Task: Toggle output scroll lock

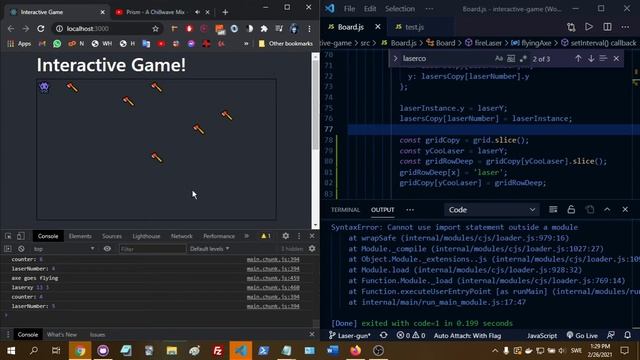Action: 571,209
